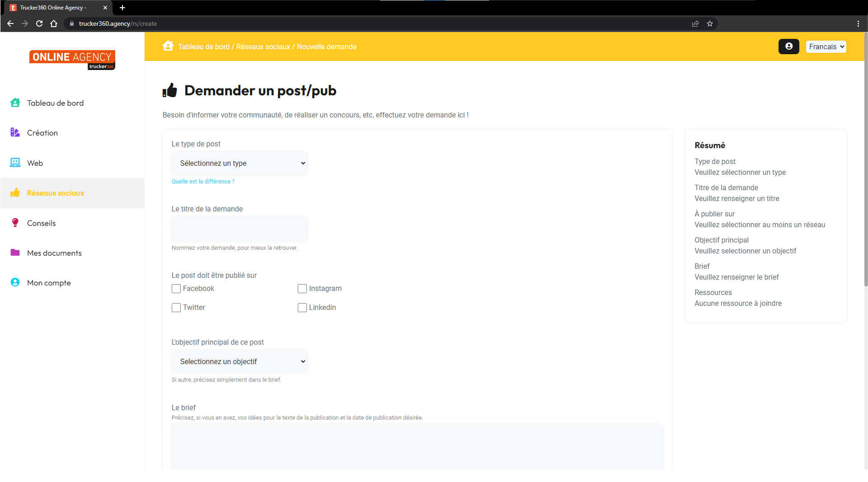868x482 pixels.
Task: Click the 'Quelle est la différence ?' link
Action: click(x=203, y=182)
